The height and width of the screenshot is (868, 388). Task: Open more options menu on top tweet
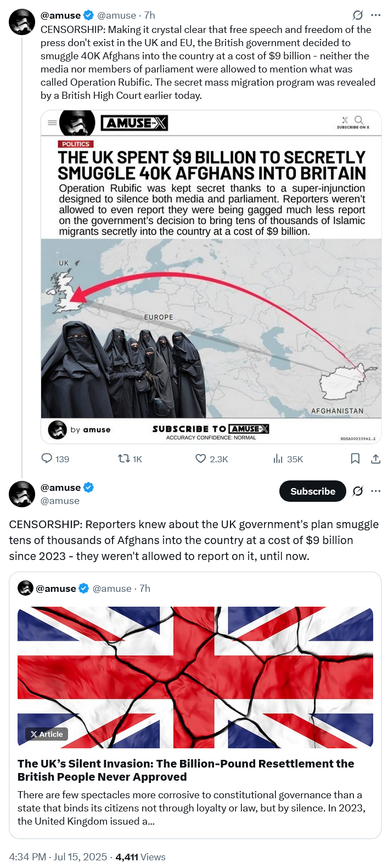pyautogui.click(x=376, y=15)
